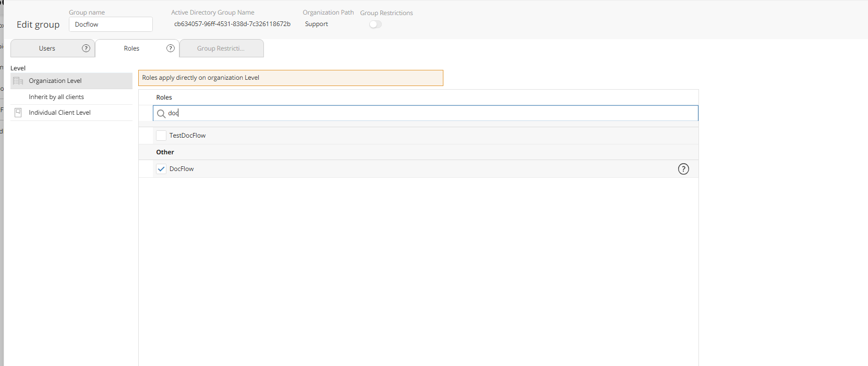The width and height of the screenshot is (868, 366).
Task: Click the Group name field containing Docflow
Action: click(111, 25)
